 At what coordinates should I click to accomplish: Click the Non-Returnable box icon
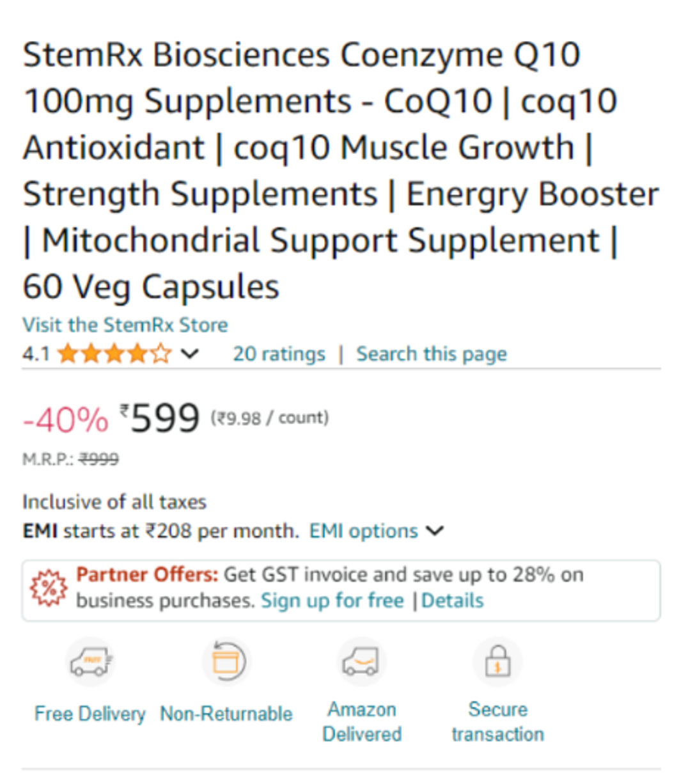[226, 662]
